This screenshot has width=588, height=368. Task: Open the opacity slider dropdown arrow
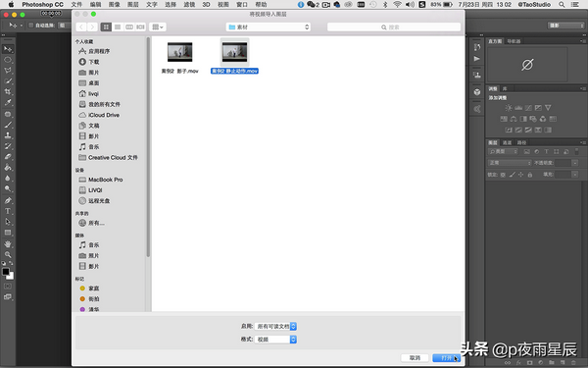(575, 163)
